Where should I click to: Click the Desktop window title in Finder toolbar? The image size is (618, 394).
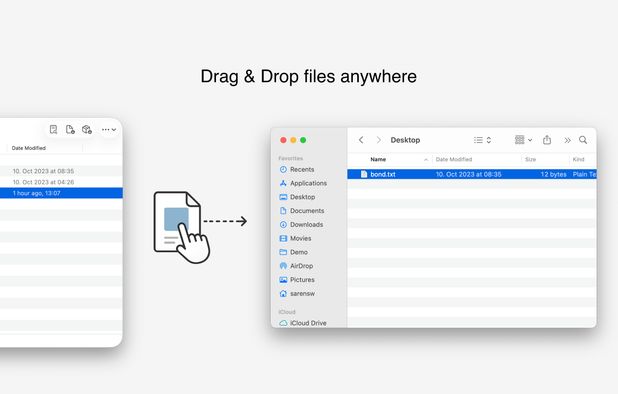pyautogui.click(x=405, y=140)
